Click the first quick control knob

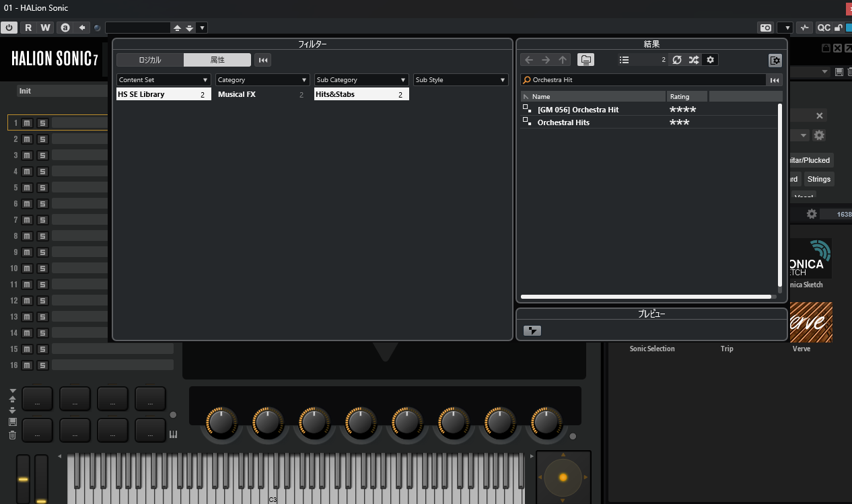click(221, 422)
